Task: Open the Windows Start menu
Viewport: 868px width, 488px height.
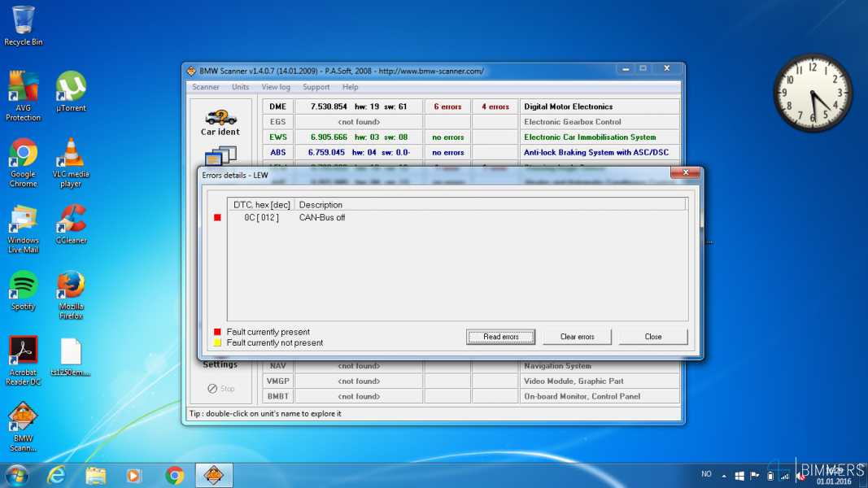Action: click(x=17, y=475)
